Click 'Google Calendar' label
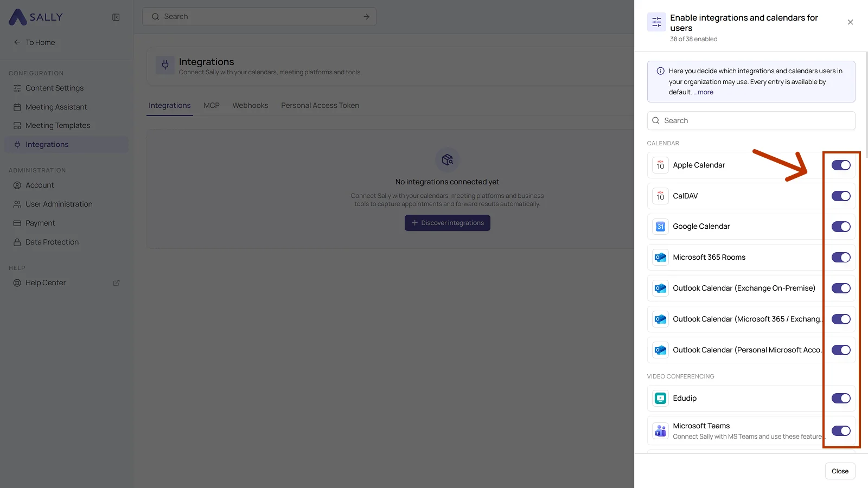868x488 pixels. coord(701,226)
